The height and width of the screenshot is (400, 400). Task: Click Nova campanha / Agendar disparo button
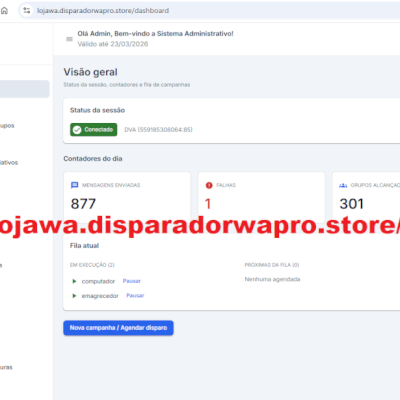(118, 328)
